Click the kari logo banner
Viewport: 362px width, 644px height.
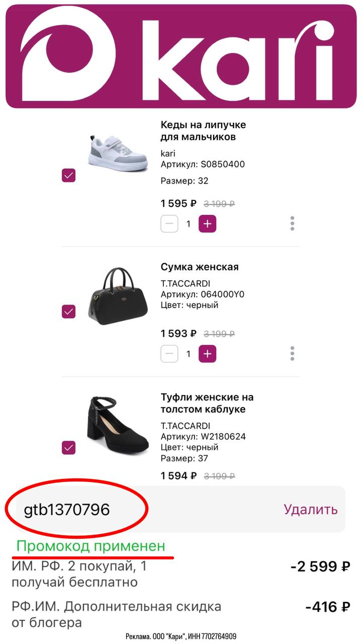pyautogui.click(x=181, y=56)
